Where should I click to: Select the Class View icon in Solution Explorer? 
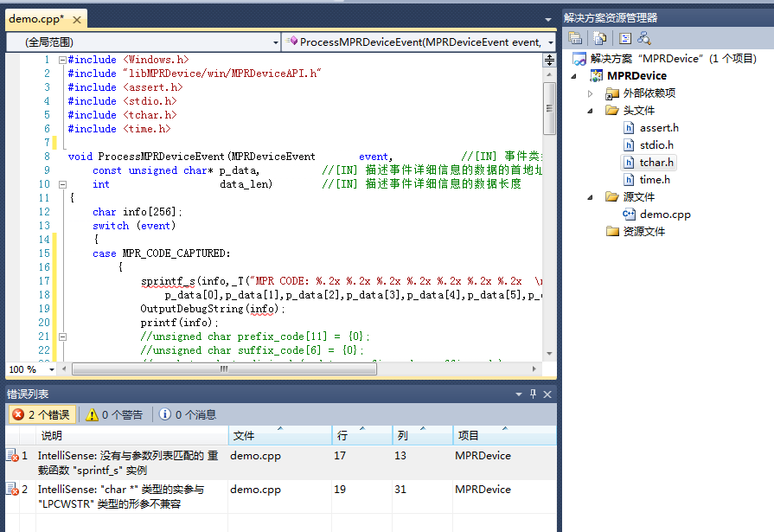(x=624, y=36)
